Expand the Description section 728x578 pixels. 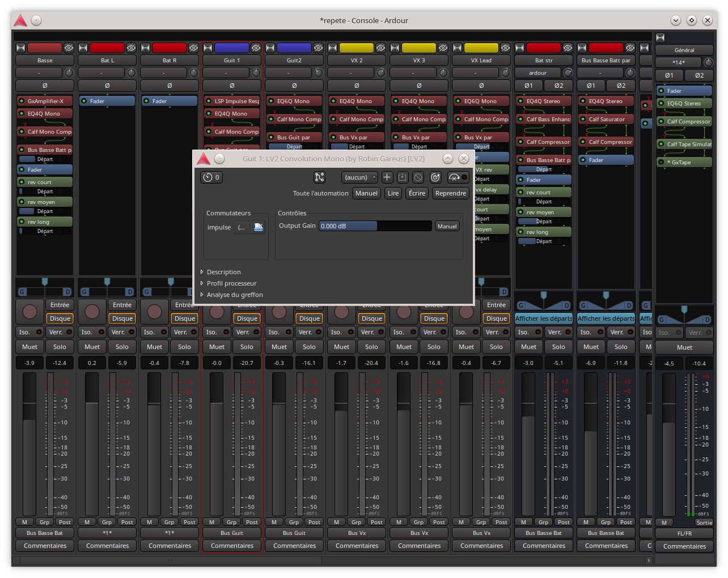pos(223,272)
